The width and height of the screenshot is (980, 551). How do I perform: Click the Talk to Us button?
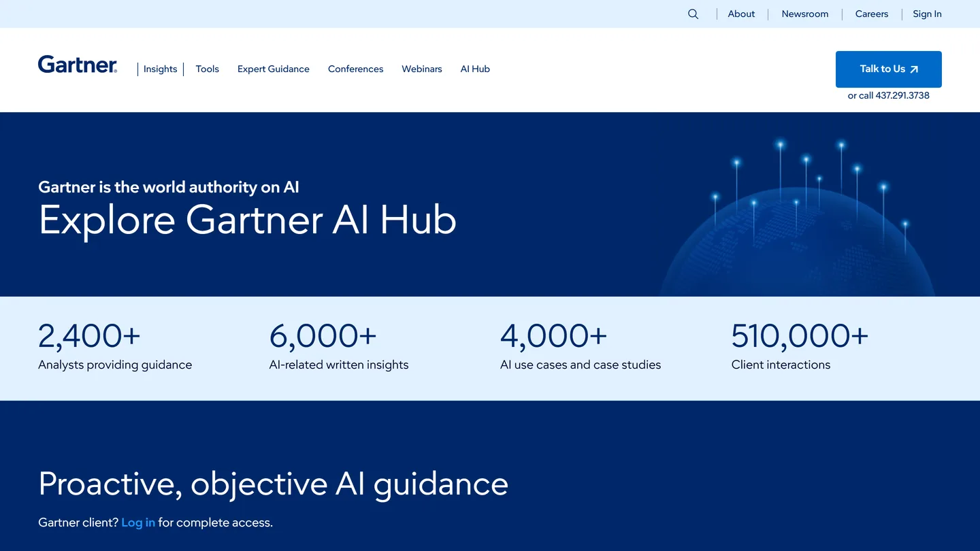pyautogui.click(x=889, y=69)
